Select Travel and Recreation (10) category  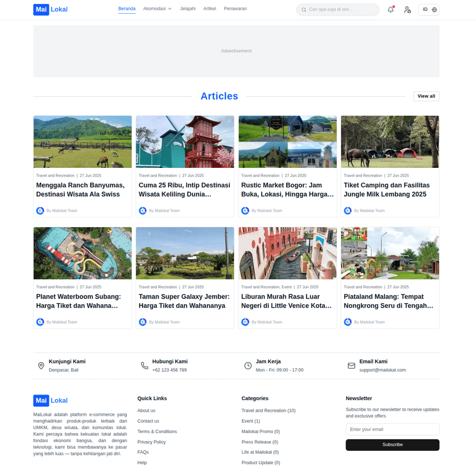pyautogui.click(x=268, y=411)
